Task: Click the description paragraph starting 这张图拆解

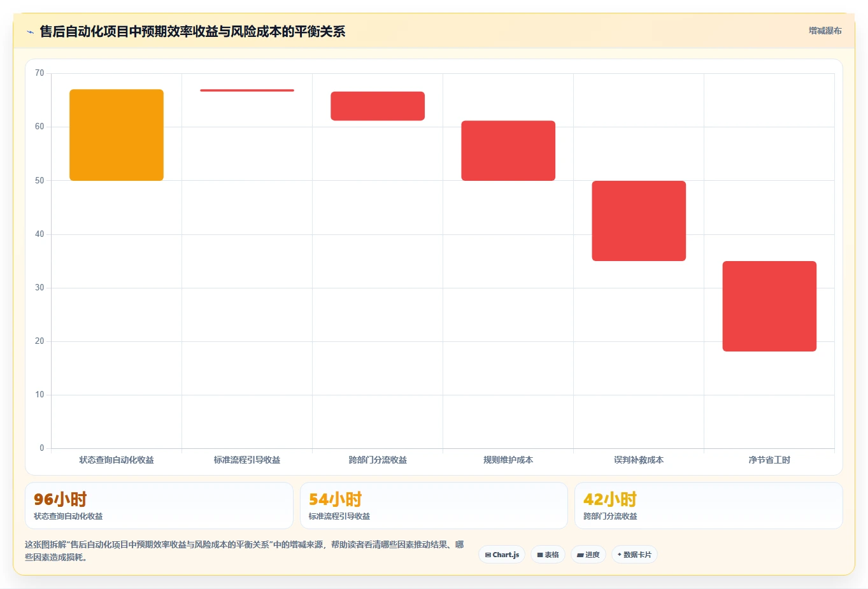Action: click(245, 551)
